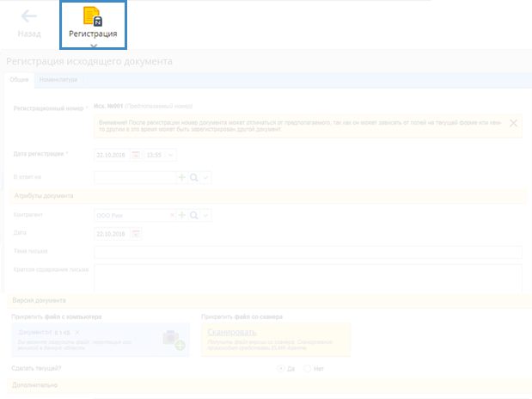This screenshot has height=399, width=532.
Task: Clear the Контрагент field value
Action: (x=172, y=215)
